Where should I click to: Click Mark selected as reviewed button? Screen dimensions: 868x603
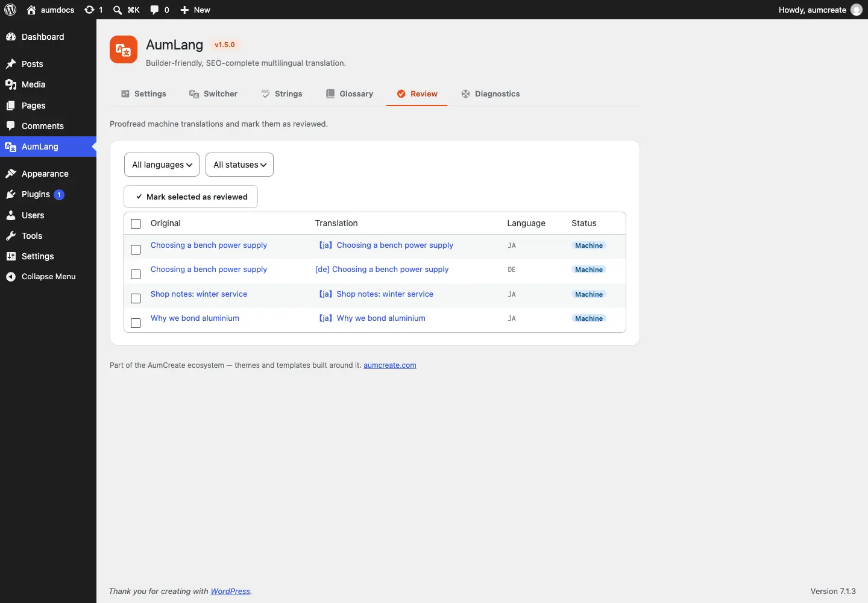coord(190,197)
